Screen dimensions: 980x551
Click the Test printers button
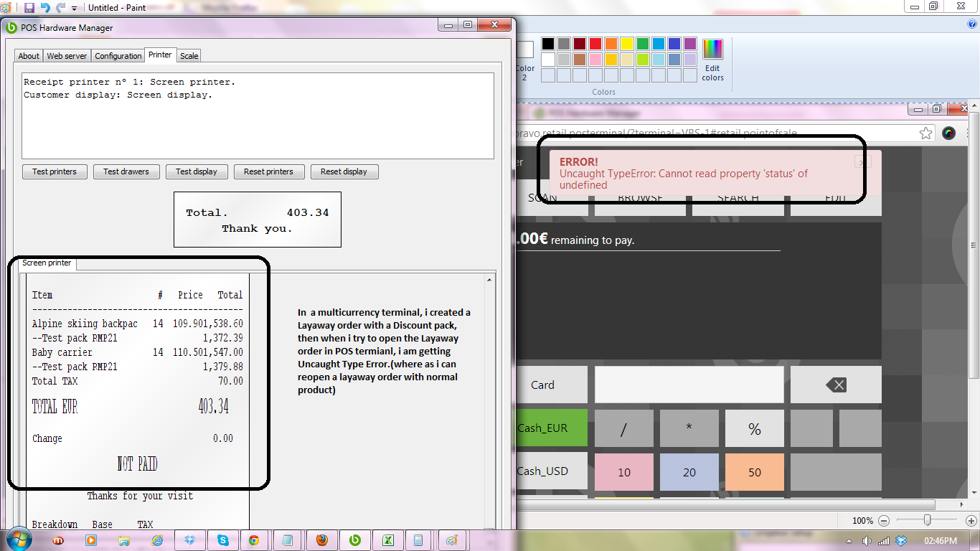55,171
